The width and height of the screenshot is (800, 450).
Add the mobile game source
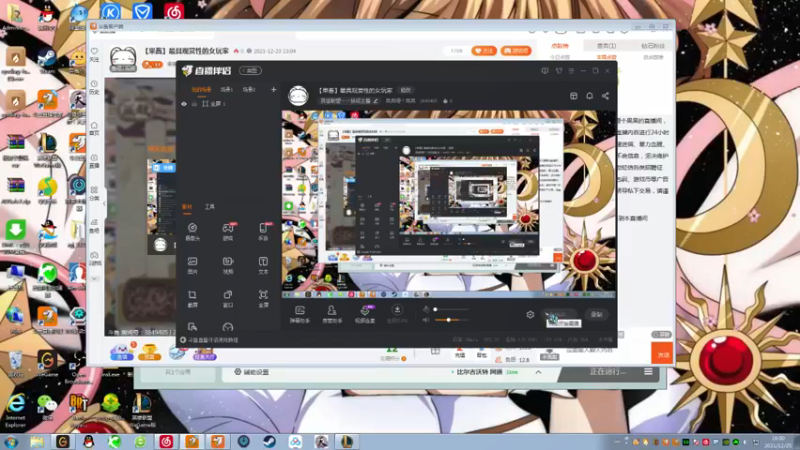click(263, 231)
